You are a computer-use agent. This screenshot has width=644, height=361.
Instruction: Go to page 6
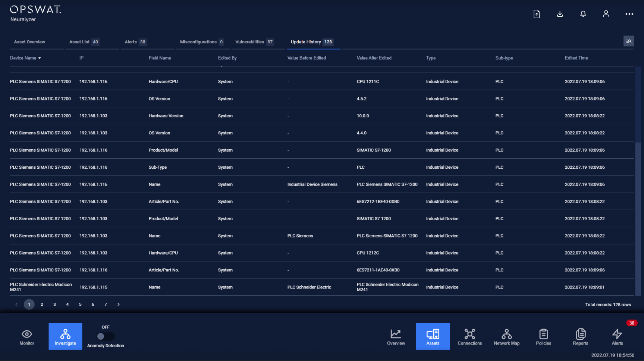pyautogui.click(x=93, y=304)
